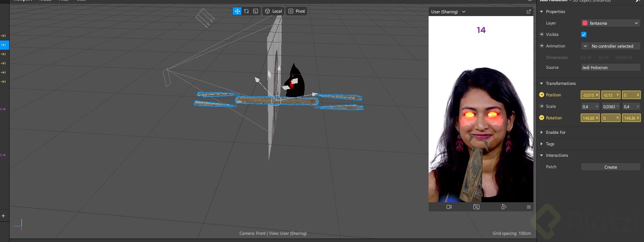Expand the Tags section
The height and width of the screenshot is (242, 644).
pos(541,144)
